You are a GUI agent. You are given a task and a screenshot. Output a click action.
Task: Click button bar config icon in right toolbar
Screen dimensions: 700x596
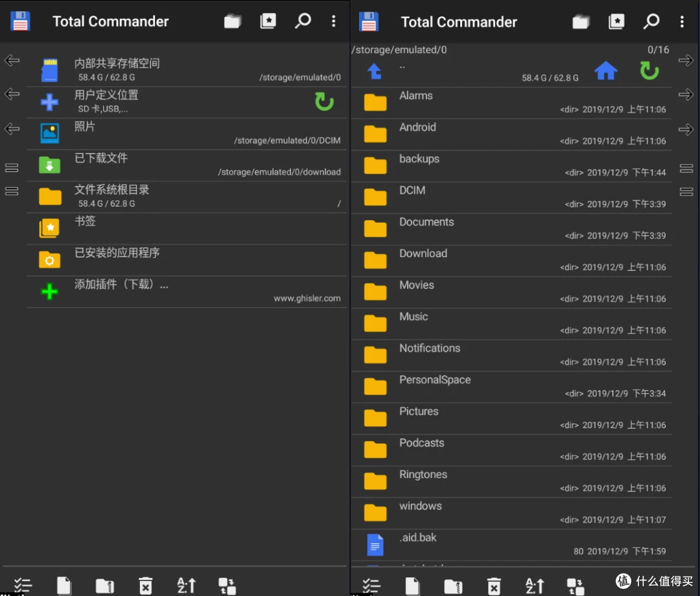(x=575, y=586)
